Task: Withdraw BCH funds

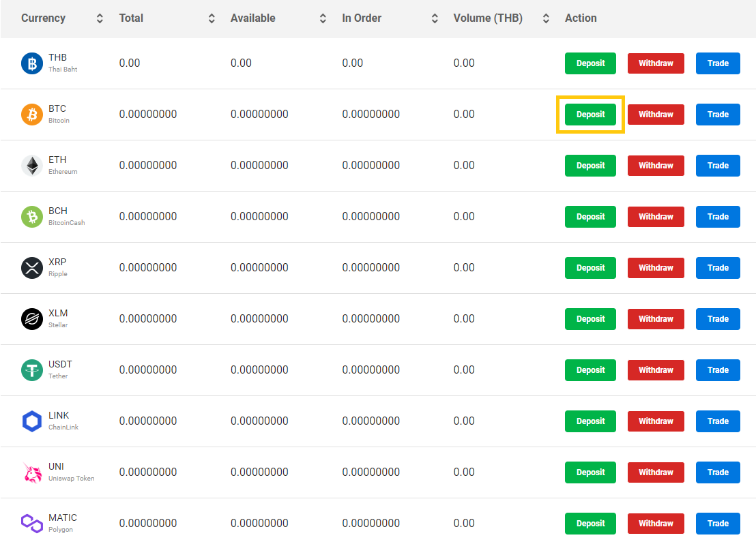Action: coord(656,217)
